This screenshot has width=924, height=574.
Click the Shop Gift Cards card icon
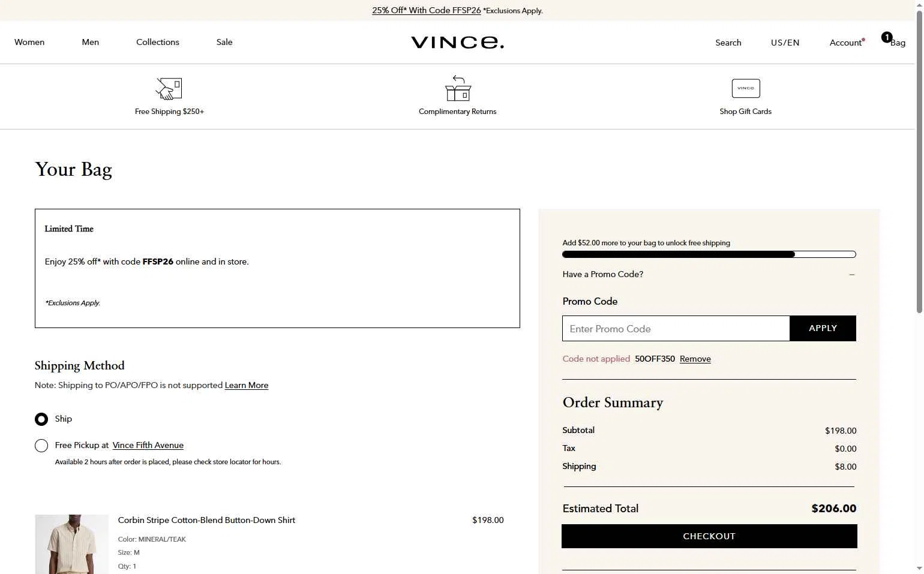(746, 88)
